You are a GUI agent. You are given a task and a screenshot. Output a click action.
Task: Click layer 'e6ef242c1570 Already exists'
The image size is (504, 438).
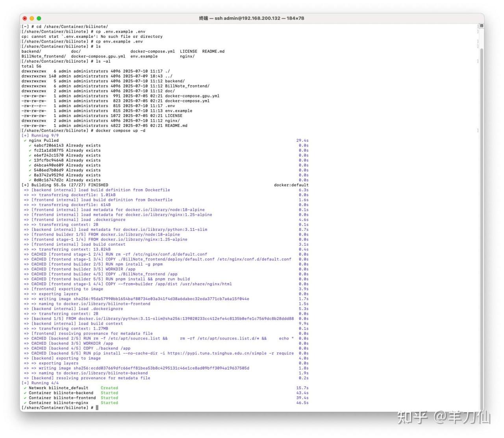[x=65, y=155]
